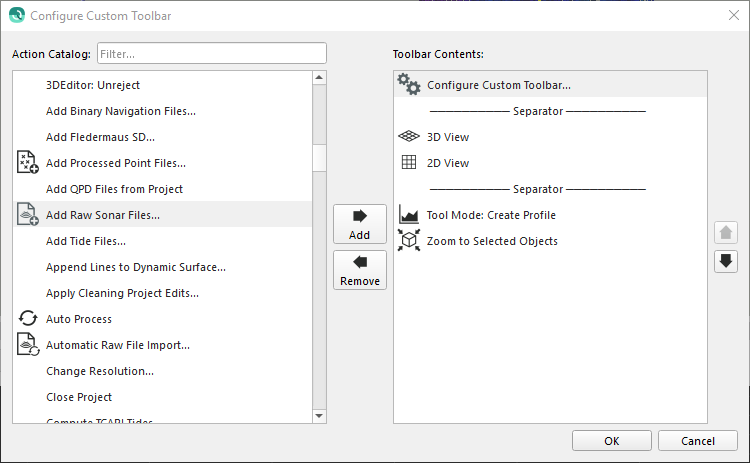Select Add Tide Files in catalog

[x=86, y=241]
